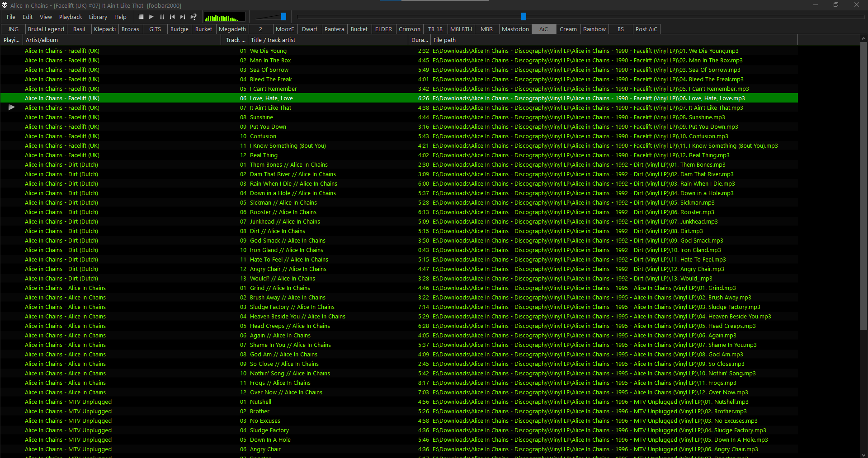
Task: Open the Cream playlist tab
Action: tap(568, 29)
